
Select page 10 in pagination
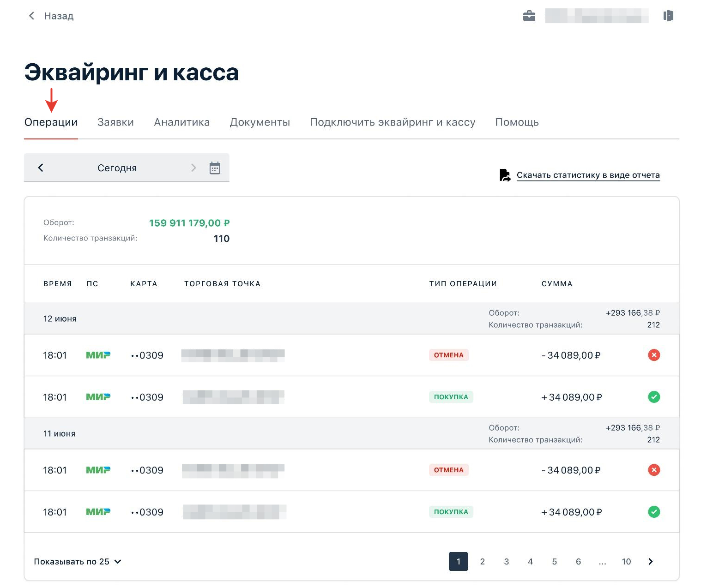(x=626, y=562)
